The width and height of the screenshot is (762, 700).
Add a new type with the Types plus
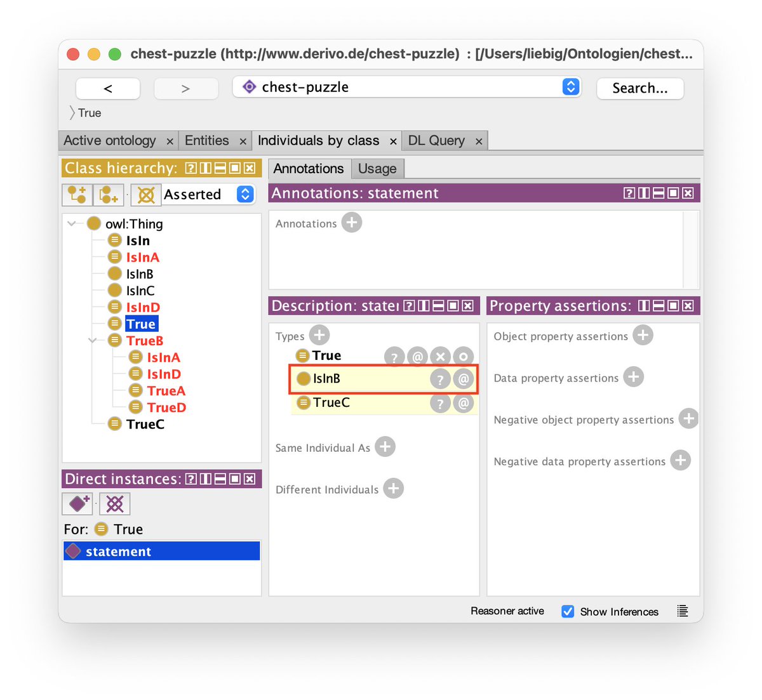[x=319, y=335]
